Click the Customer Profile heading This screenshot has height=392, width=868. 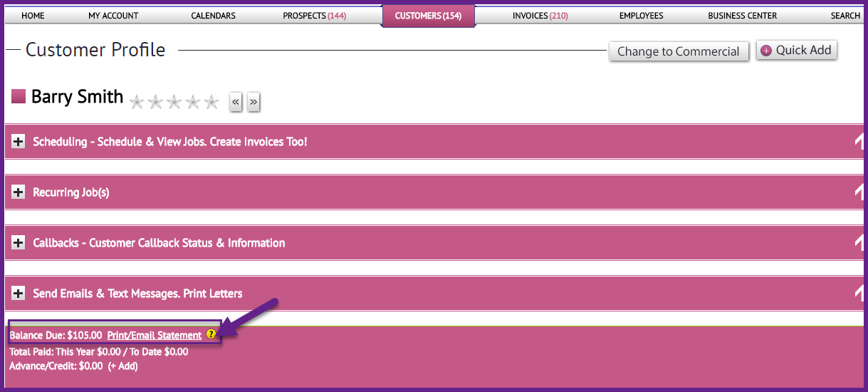[95, 50]
